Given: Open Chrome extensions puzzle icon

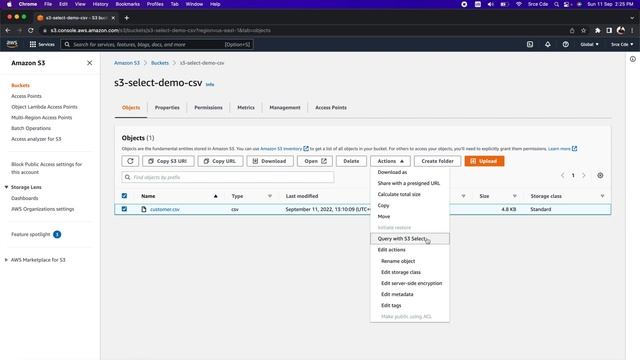Looking at the screenshot, I should [x=598, y=30].
